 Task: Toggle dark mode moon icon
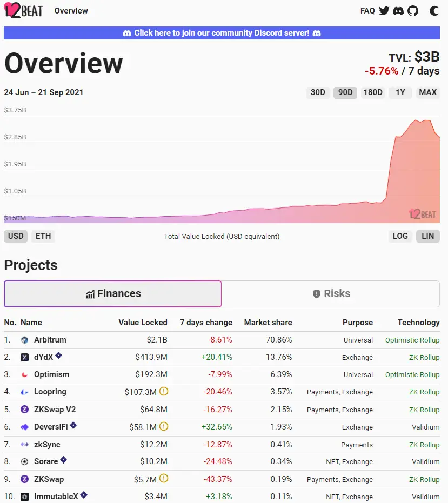click(434, 11)
